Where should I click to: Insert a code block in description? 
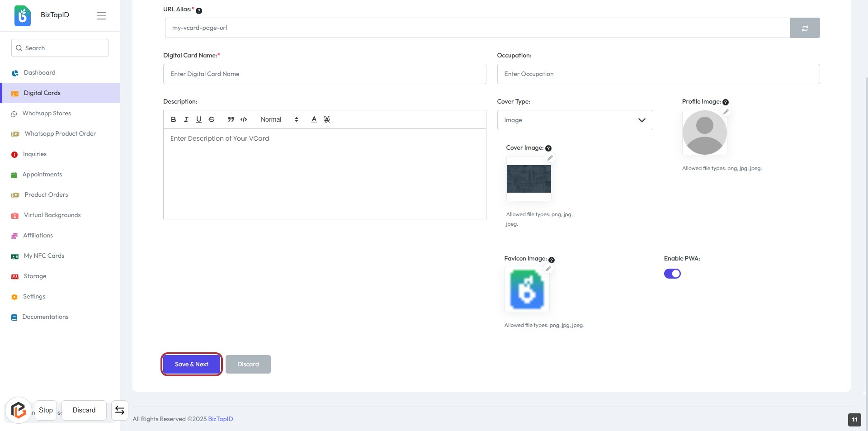244,119
